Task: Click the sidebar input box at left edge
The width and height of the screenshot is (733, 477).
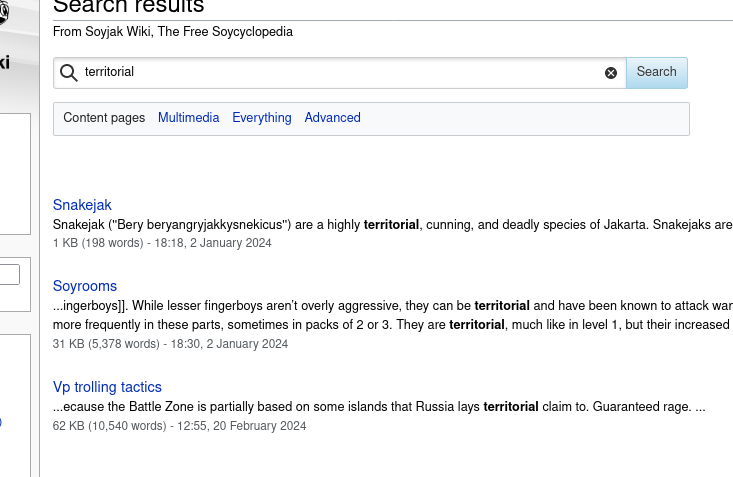Action: [9, 274]
